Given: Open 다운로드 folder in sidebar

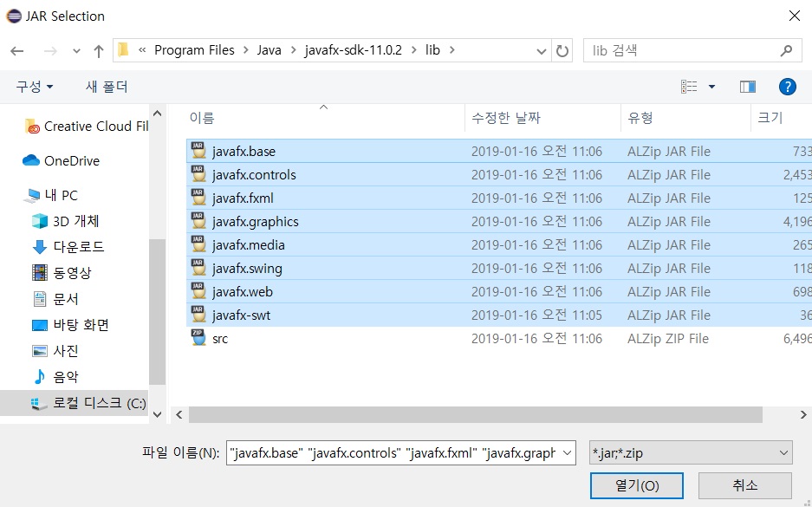Looking at the screenshot, I should click(68, 247).
